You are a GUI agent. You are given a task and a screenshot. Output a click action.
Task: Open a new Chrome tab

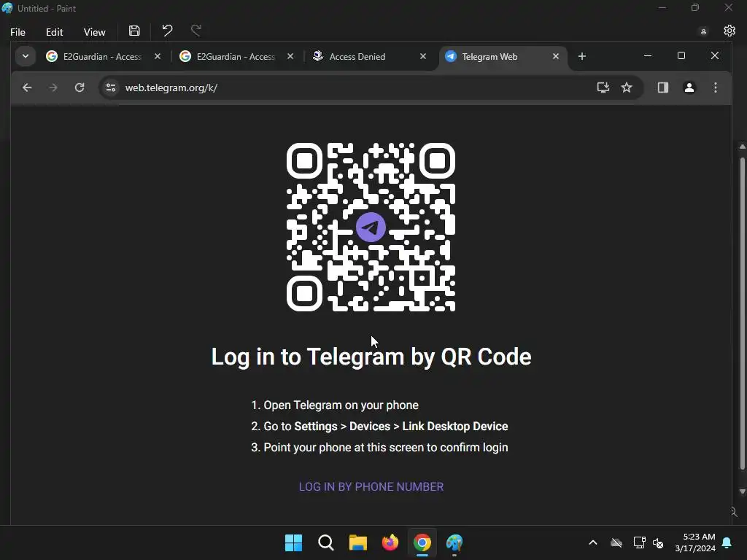(581, 56)
